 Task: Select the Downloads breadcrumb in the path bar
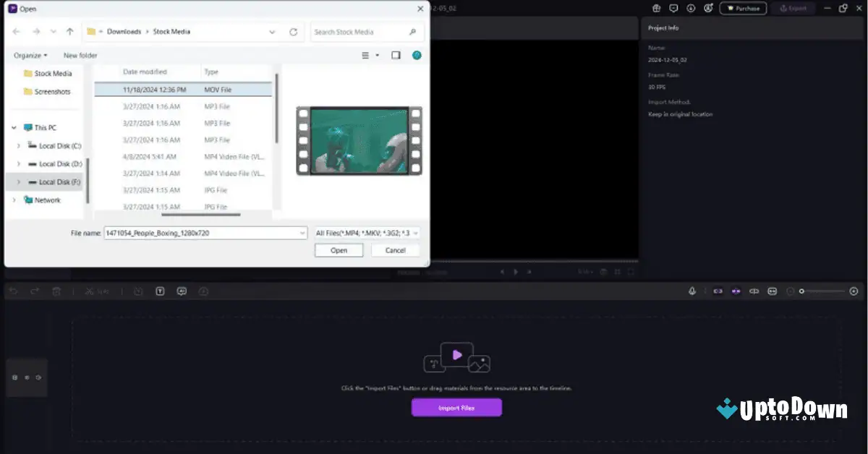pyautogui.click(x=124, y=31)
